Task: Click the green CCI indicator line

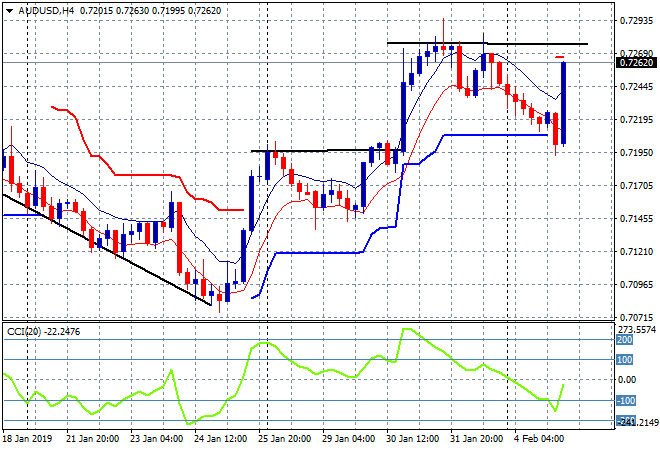Action: point(283,376)
